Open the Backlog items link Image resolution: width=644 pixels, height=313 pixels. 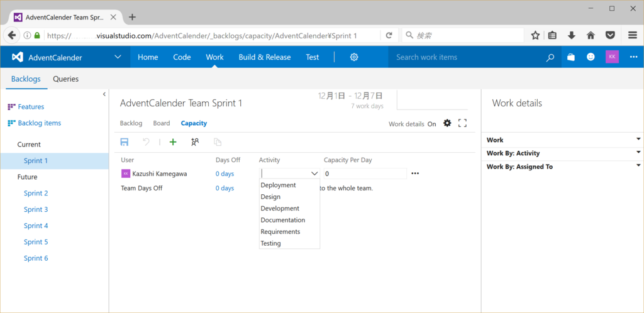click(40, 123)
